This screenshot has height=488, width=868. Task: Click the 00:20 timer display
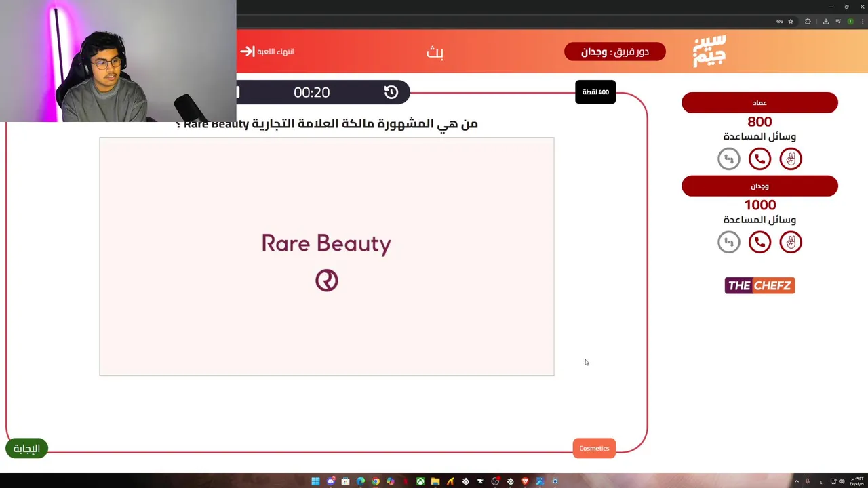tap(311, 92)
